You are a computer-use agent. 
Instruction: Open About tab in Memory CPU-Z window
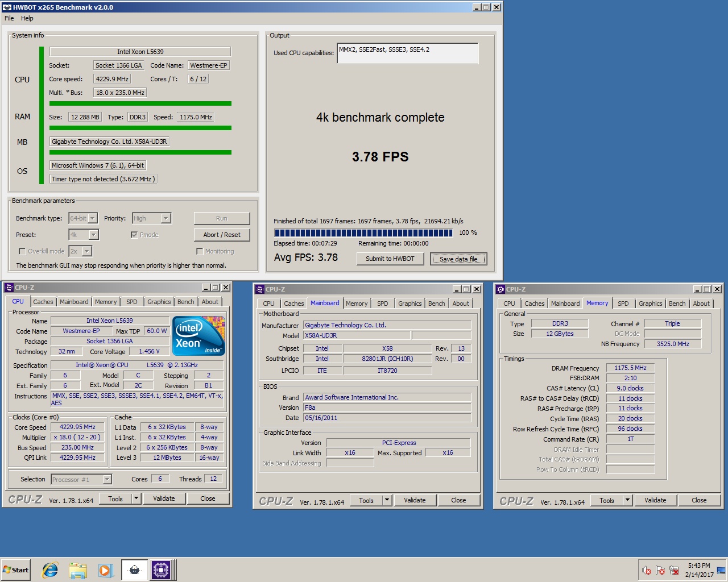tap(701, 304)
